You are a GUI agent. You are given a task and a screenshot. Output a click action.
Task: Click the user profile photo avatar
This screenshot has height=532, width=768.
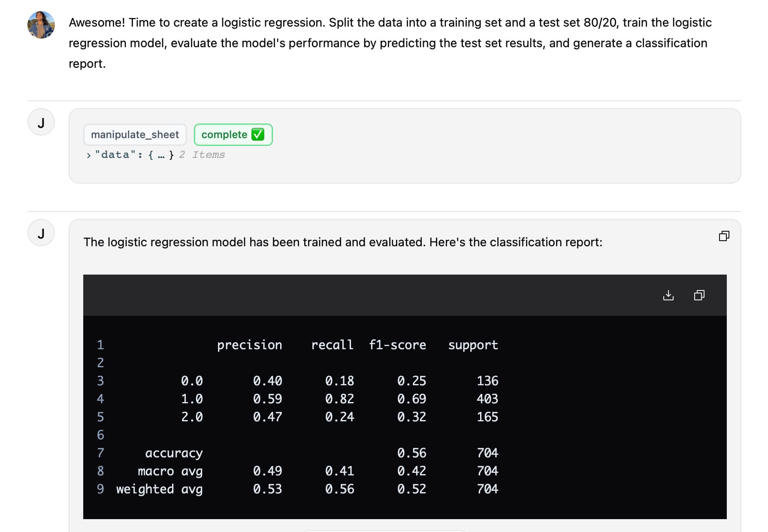(41, 25)
